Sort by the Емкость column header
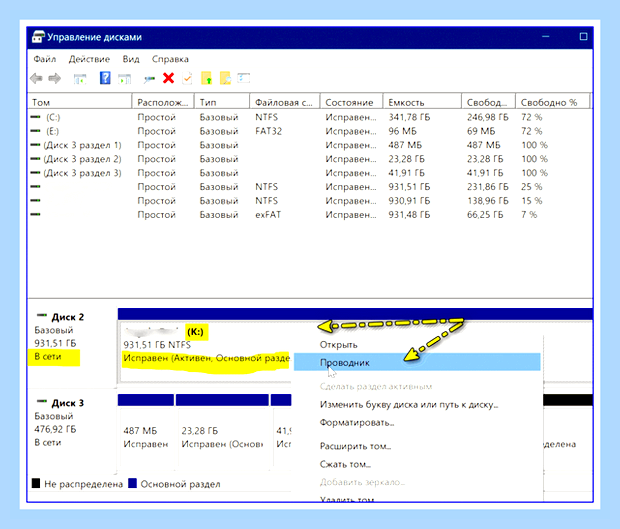The image size is (620, 529). pyautogui.click(x=422, y=102)
